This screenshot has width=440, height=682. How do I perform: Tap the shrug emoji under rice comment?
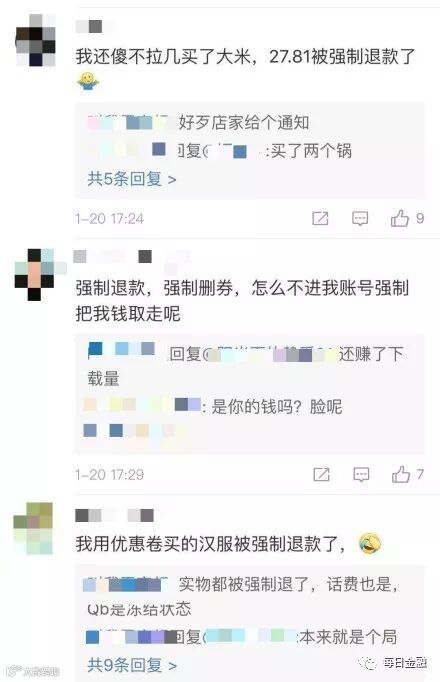coord(88,81)
